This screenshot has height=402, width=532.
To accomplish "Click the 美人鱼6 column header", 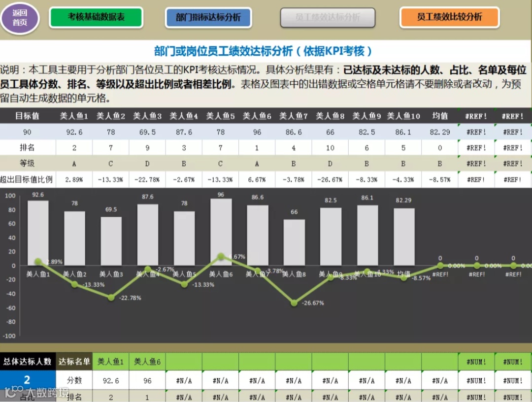I will pos(257,116).
